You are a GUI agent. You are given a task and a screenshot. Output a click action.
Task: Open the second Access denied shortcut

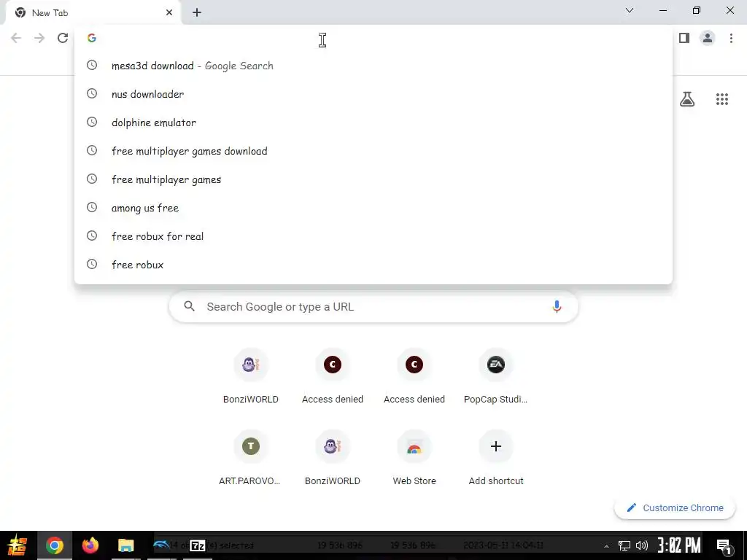(x=414, y=376)
